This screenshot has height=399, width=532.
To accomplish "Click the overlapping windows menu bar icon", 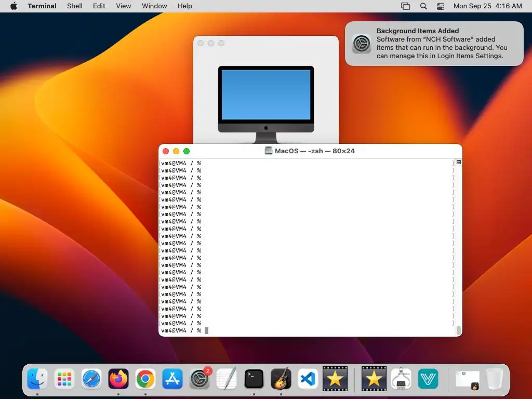I will (x=405, y=6).
